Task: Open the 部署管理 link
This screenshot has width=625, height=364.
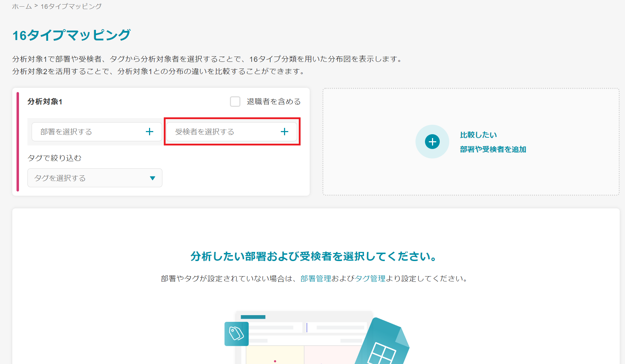Action: click(x=316, y=279)
